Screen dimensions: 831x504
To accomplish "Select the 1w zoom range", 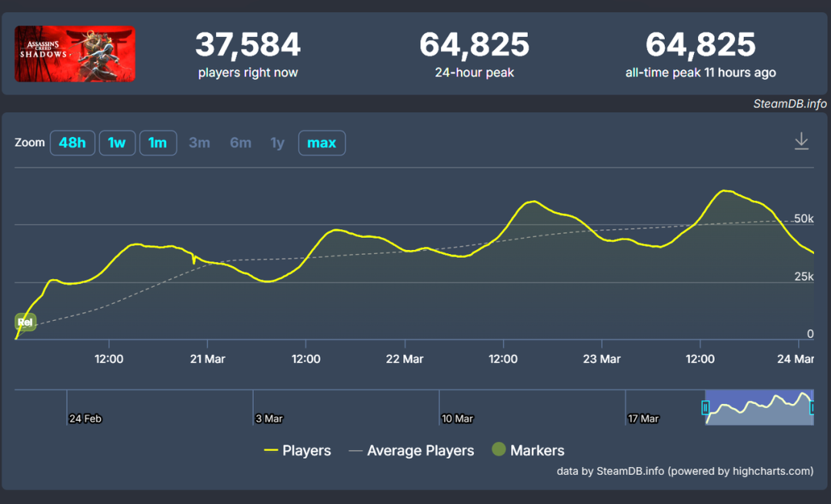I will pyautogui.click(x=117, y=143).
